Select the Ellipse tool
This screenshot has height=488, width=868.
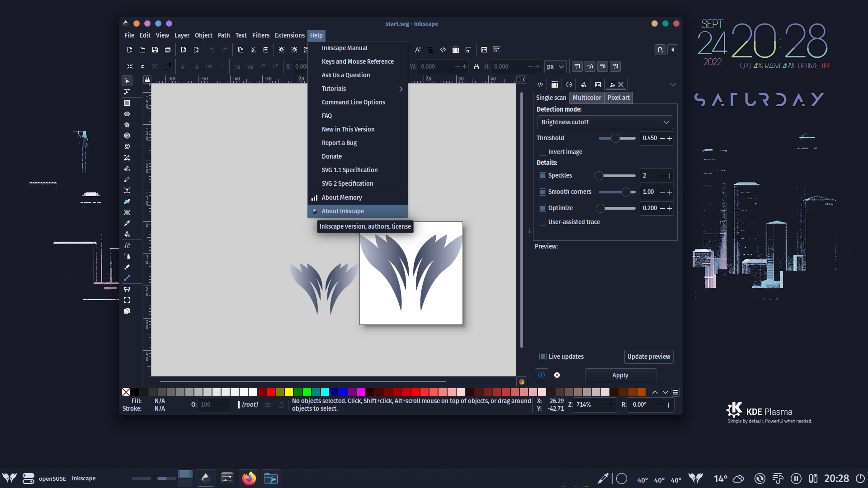tap(127, 114)
